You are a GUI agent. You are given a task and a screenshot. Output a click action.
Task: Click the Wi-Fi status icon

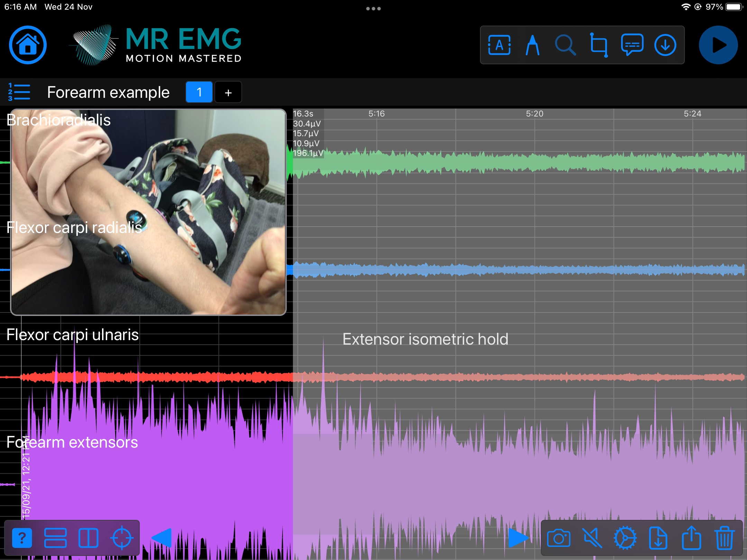tap(686, 7)
